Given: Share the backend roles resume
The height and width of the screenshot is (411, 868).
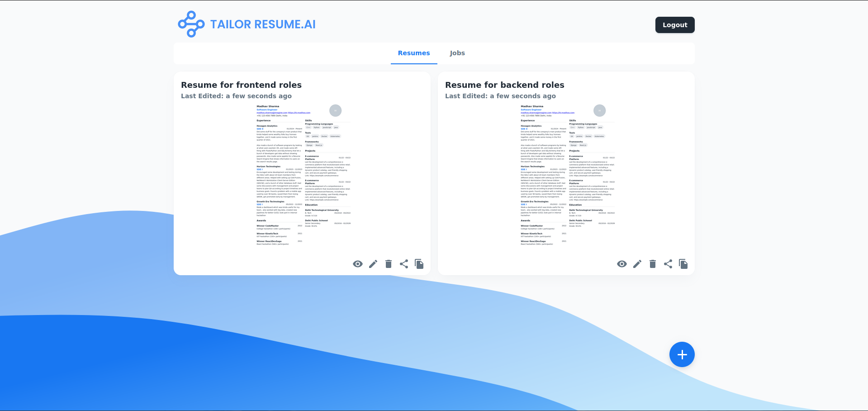Looking at the screenshot, I should pyautogui.click(x=668, y=264).
